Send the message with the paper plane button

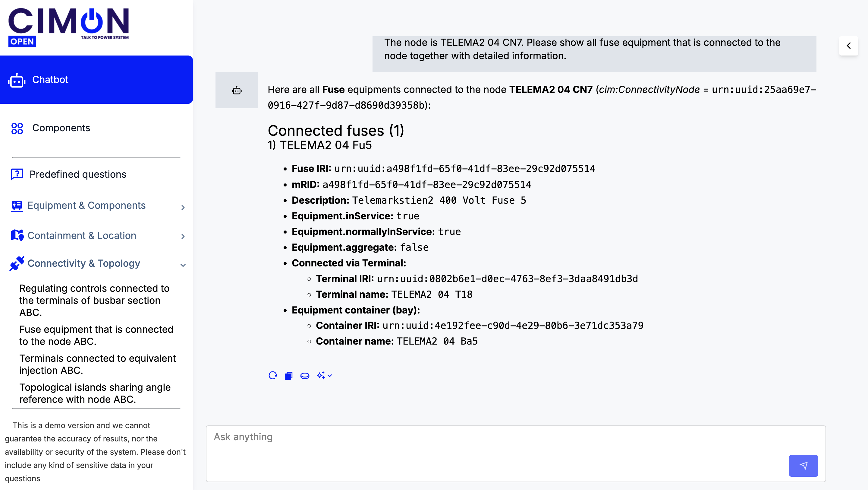[803, 465]
